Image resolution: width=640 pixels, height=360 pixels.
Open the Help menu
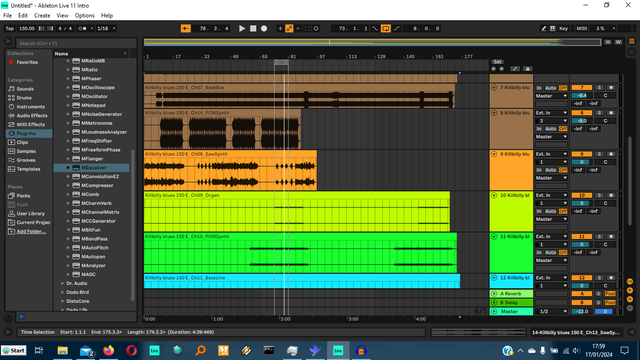pos(107,16)
